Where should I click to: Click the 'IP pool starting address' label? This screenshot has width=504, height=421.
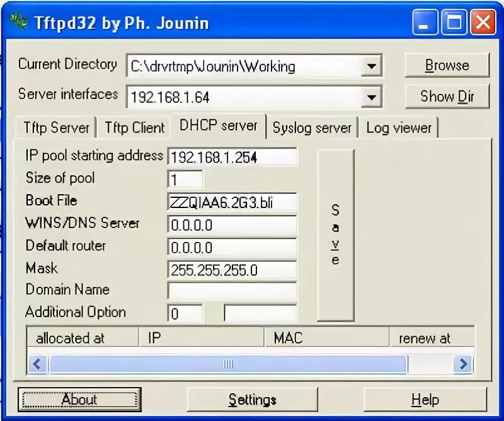click(x=94, y=156)
